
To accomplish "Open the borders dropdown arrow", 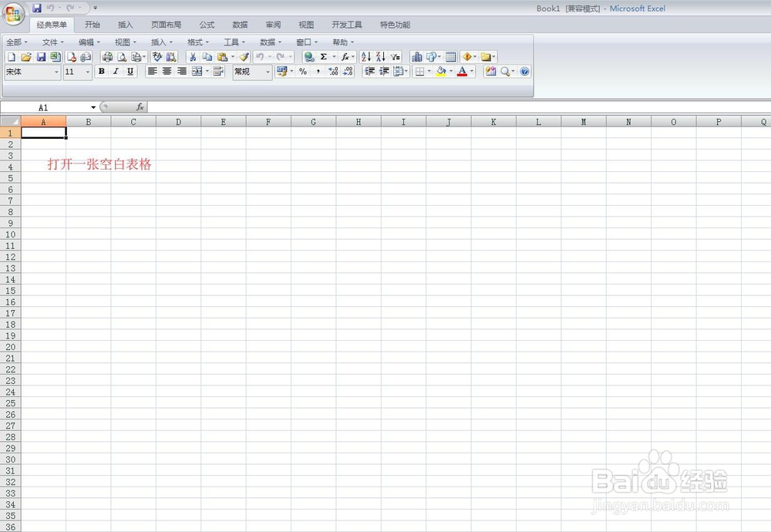I will click(429, 72).
